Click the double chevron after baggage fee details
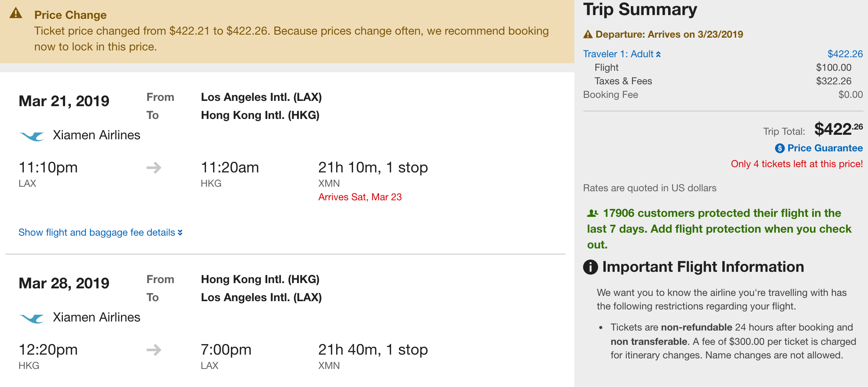868x387 pixels. [180, 233]
